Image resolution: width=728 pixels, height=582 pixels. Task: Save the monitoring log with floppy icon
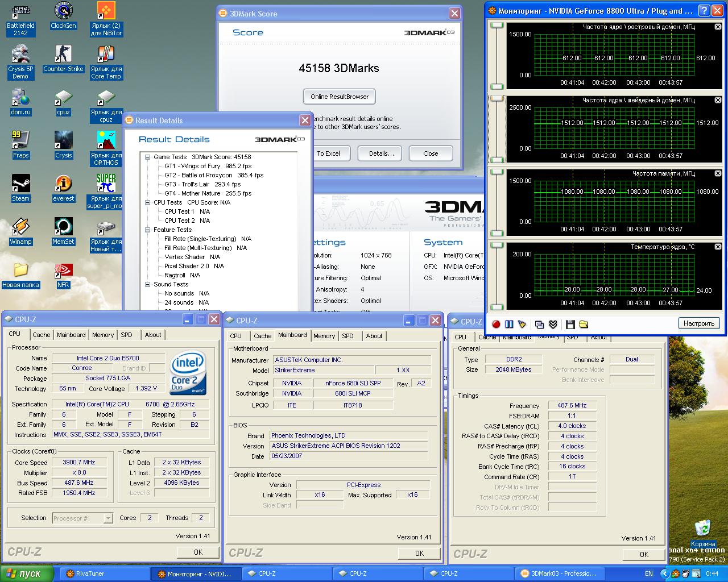tap(570, 324)
